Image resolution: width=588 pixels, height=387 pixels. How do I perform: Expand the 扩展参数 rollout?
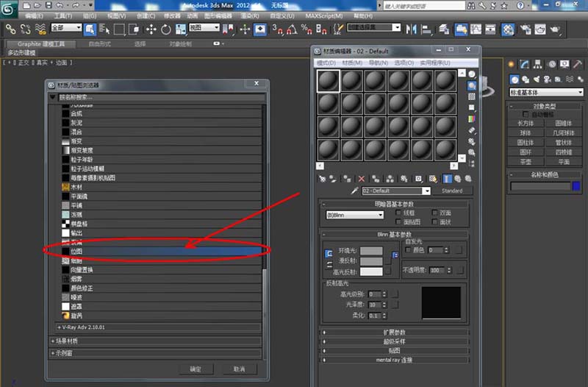[396, 332]
